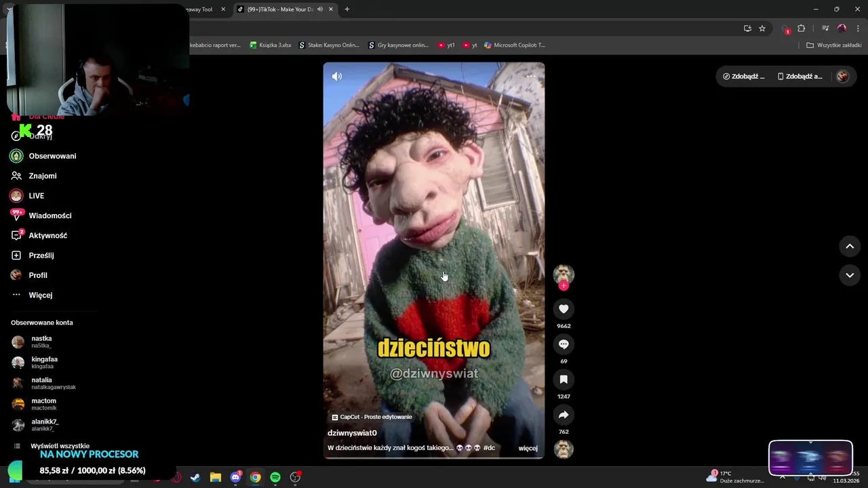Open the 'yt1' bookmark
The width and height of the screenshot is (868, 488).
click(446, 45)
